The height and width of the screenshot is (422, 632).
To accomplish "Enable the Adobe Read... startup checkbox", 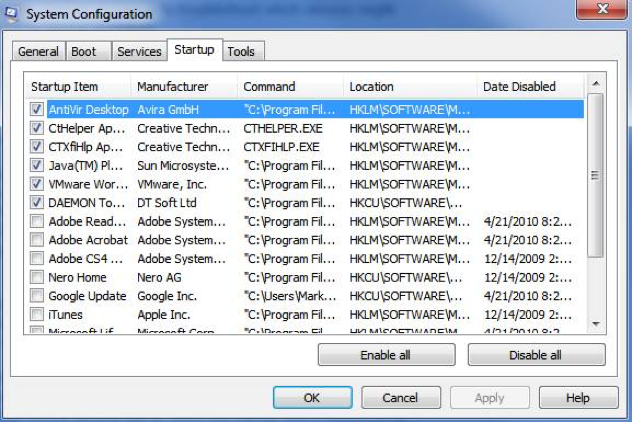I will pos(37,221).
